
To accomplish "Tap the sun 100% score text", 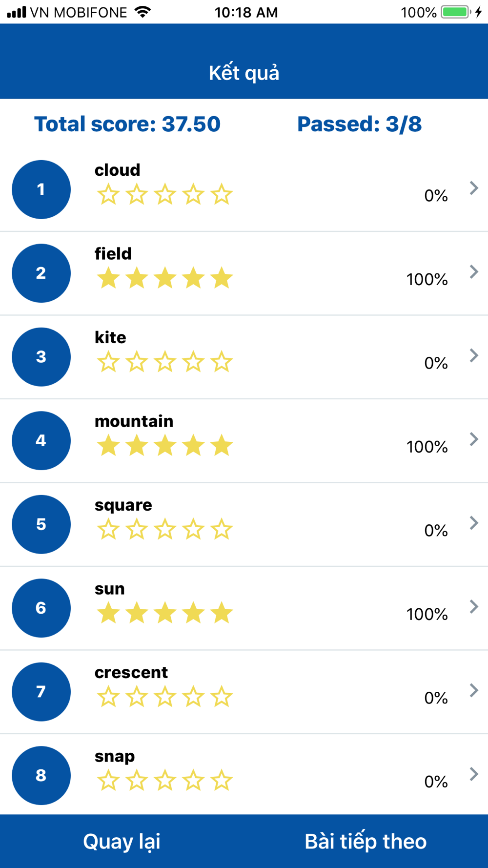I will click(427, 614).
